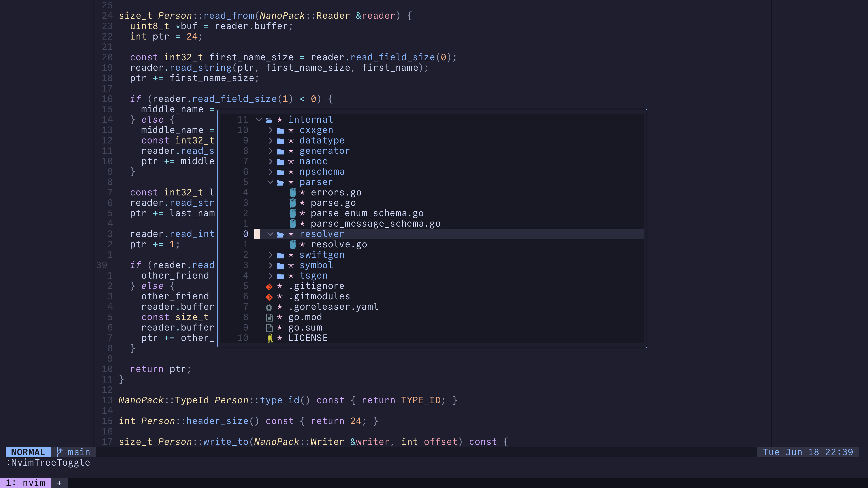Expand the generator folder arrow
868x488 pixels.
point(270,151)
